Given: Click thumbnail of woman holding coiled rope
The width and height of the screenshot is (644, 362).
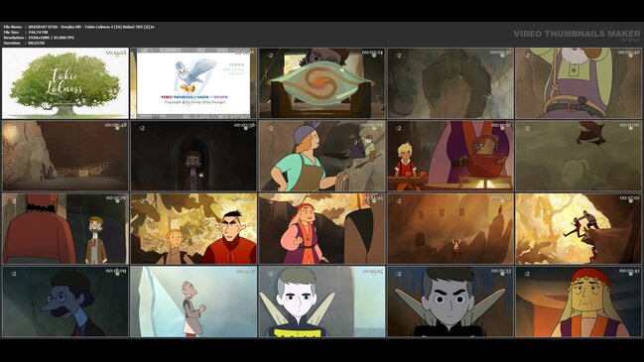Looking at the screenshot, I should (322, 156).
